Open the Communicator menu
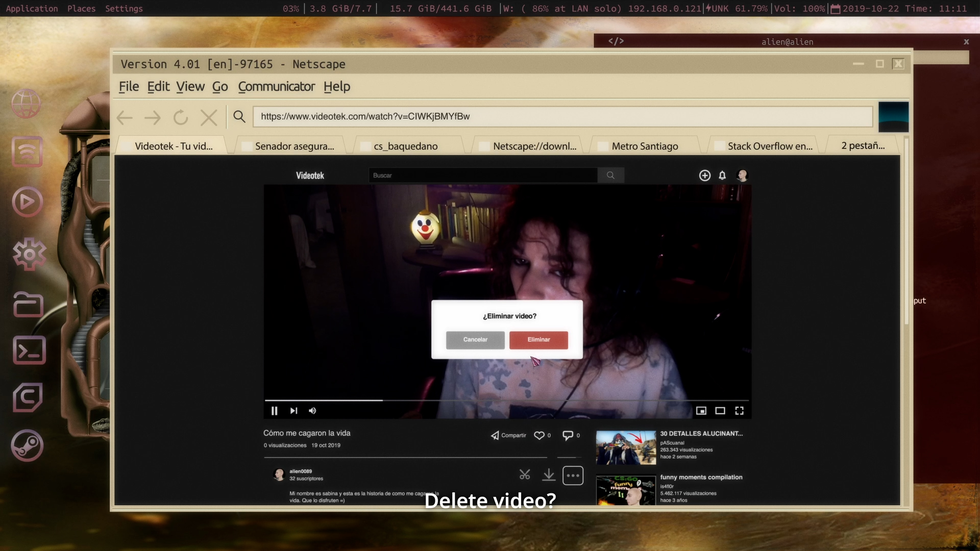Viewport: 980px width, 551px height. click(x=276, y=87)
